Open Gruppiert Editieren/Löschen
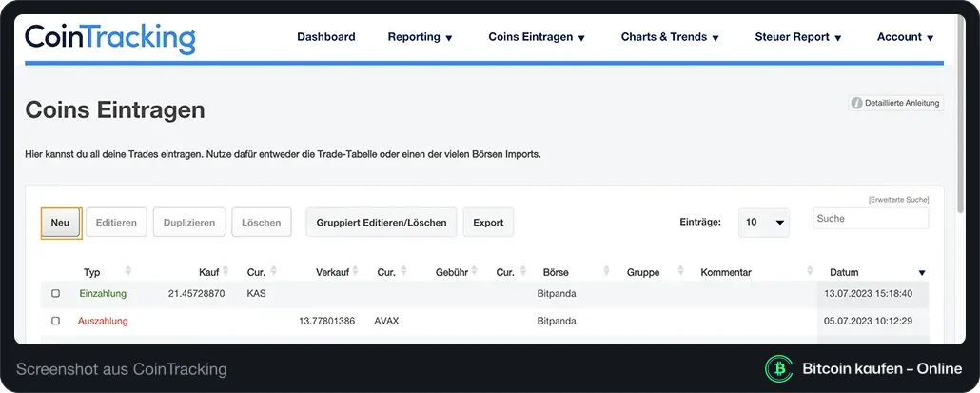The width and height of the screenshot is (980, 393). (382, 223)
